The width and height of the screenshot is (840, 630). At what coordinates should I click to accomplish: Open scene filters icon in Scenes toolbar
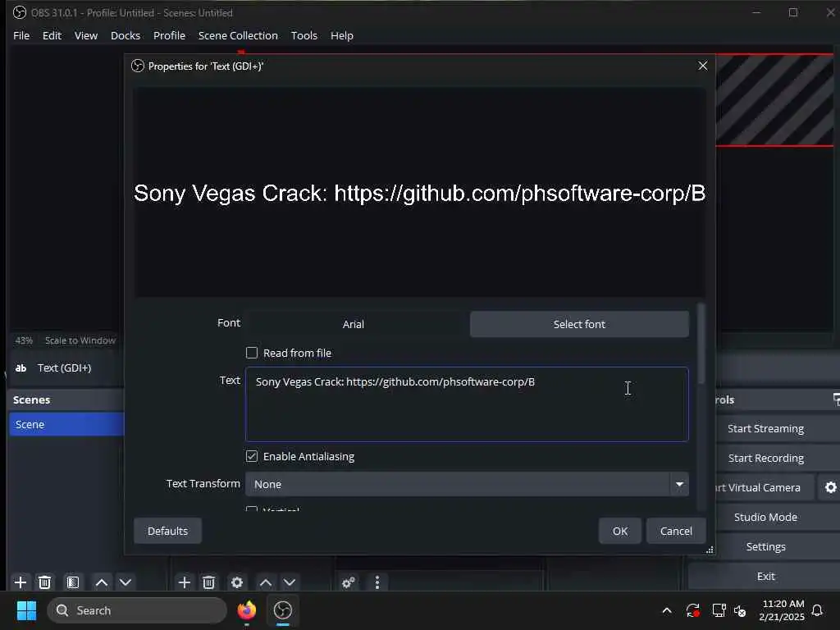tap(72, 582)
